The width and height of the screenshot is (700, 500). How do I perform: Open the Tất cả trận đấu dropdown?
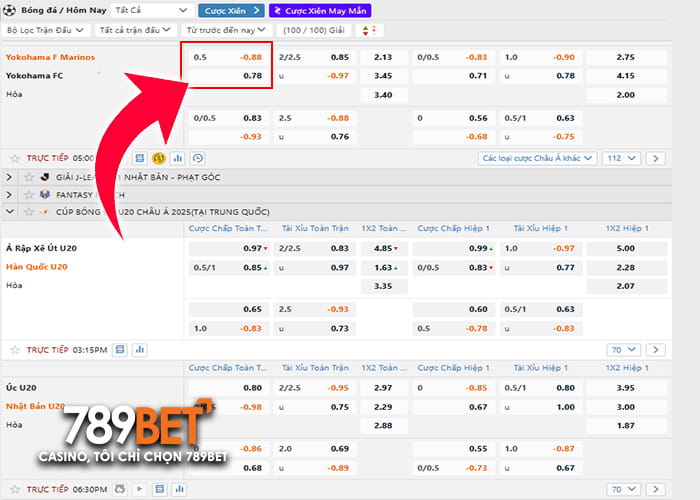[135, 30]
